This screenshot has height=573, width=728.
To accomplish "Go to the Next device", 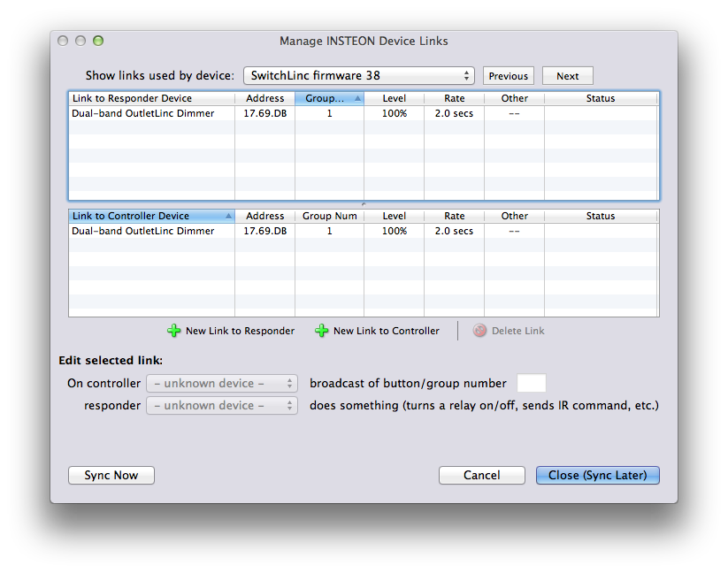I will click(x=567, y=76).
